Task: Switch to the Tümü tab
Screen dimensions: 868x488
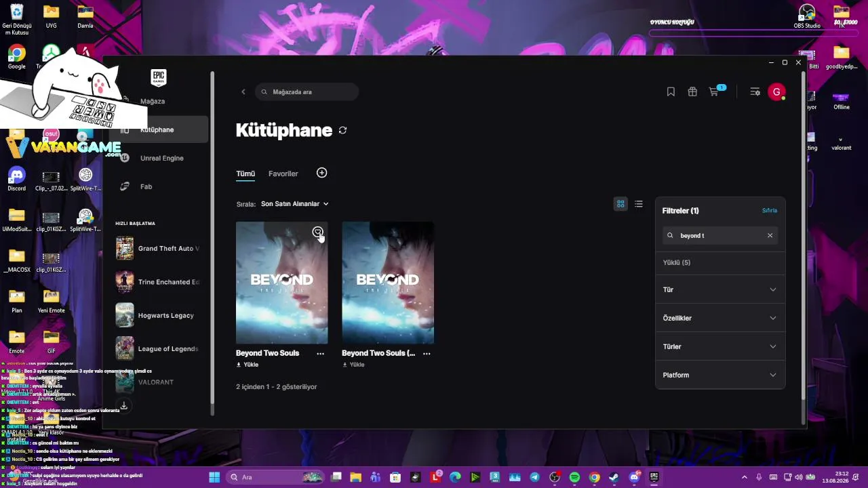Action: coord(245,174)
